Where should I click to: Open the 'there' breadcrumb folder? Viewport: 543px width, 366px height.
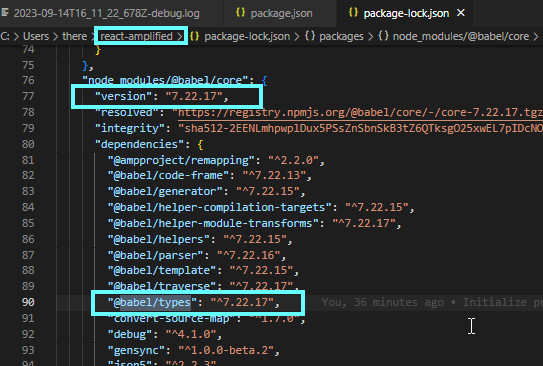point(74,36)
